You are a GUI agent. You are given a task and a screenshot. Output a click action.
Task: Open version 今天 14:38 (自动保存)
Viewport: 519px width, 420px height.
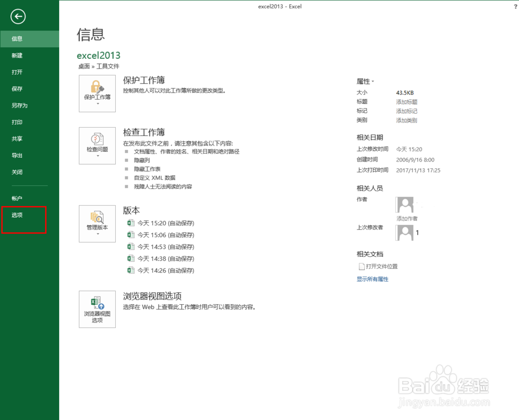(166, 259)
